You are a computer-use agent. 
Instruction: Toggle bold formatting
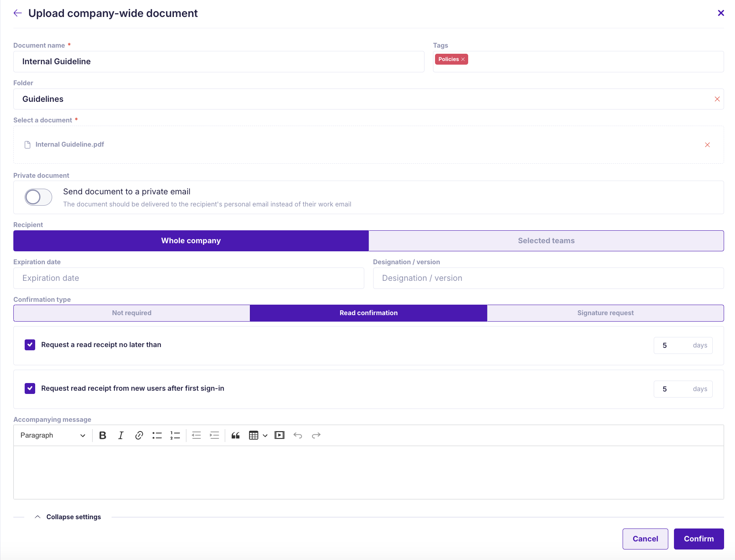[x=103, y=435]
